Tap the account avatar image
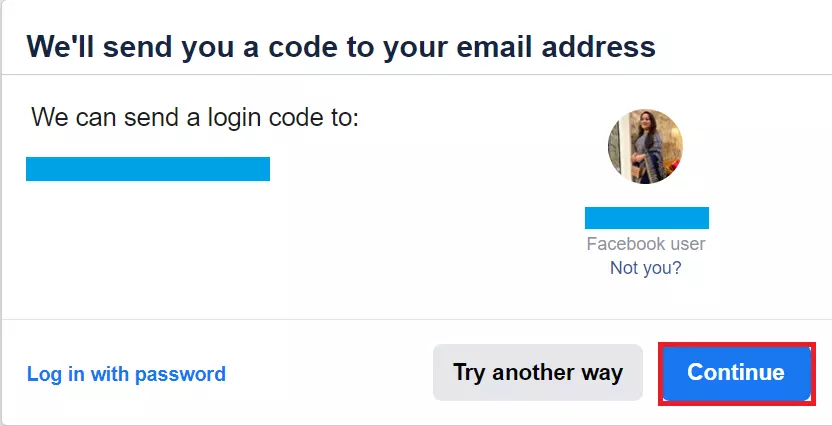Viewport: 832px width, 426px height. point(645,147)
